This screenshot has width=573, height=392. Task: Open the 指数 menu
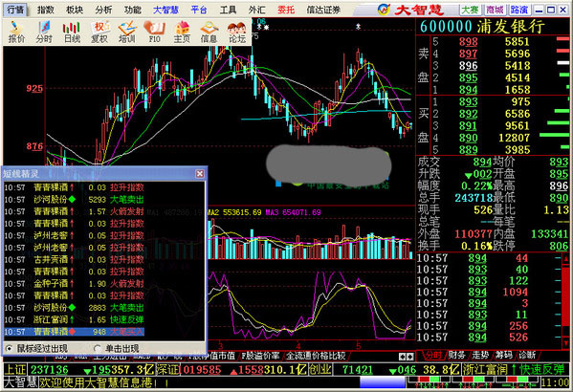[46, 10]
